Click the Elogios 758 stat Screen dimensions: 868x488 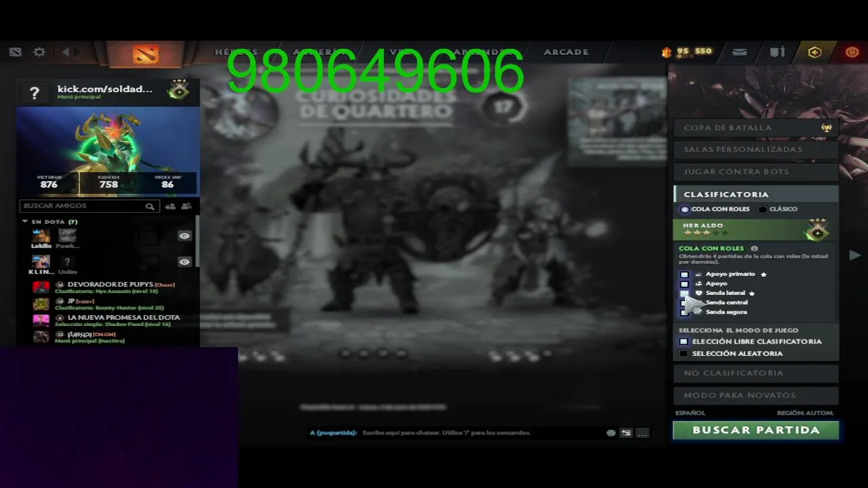[108, 182]
